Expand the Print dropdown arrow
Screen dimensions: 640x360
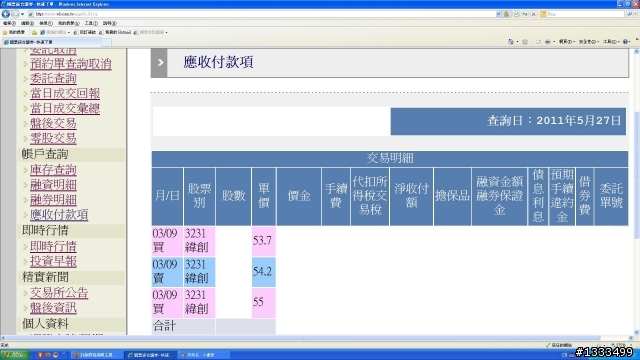[554, 42]
